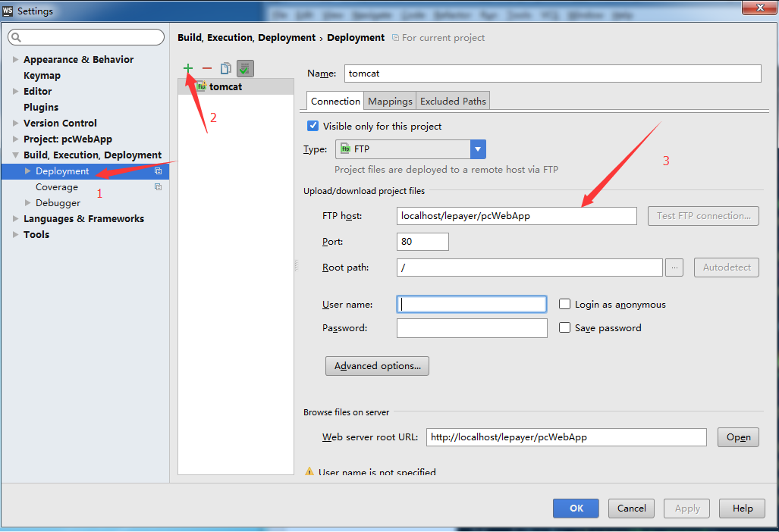Focus the settings search field

pyautogui.click(x=86, y=37)
